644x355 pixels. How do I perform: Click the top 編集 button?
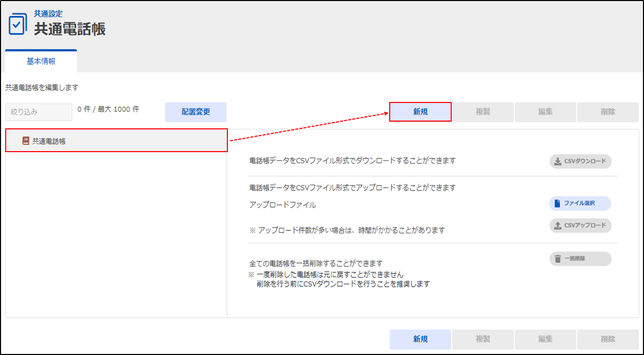(x=545, y=112)
